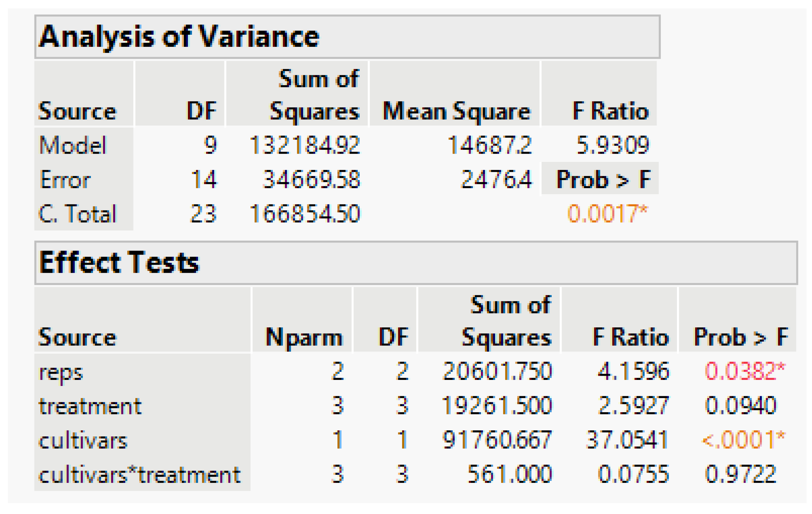Click the Nparm column header
The width and height of the screenshot is (812, 514).
(304, 337)
